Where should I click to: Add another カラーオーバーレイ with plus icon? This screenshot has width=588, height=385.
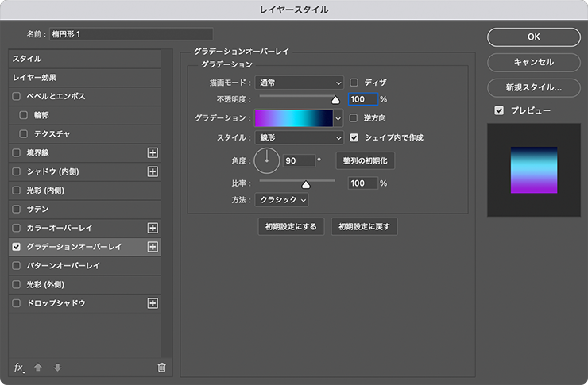pyautogui.click(x=153, y=228)
